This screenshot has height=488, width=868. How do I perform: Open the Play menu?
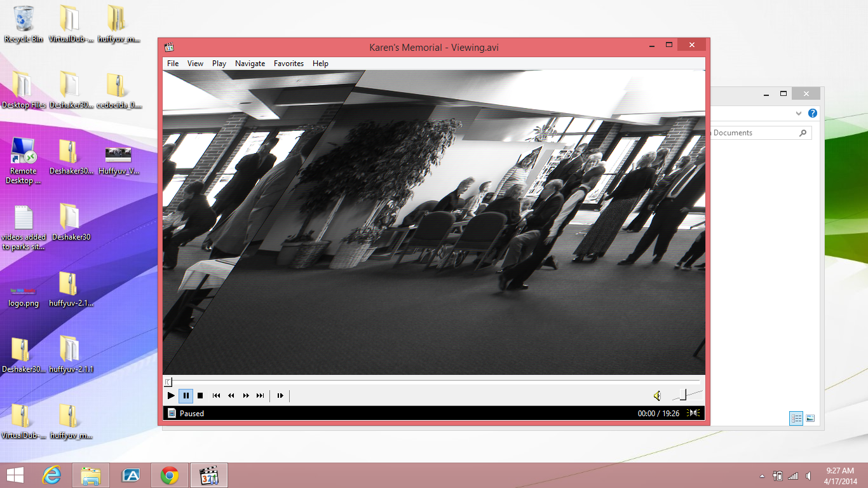[x=219, y=64]
